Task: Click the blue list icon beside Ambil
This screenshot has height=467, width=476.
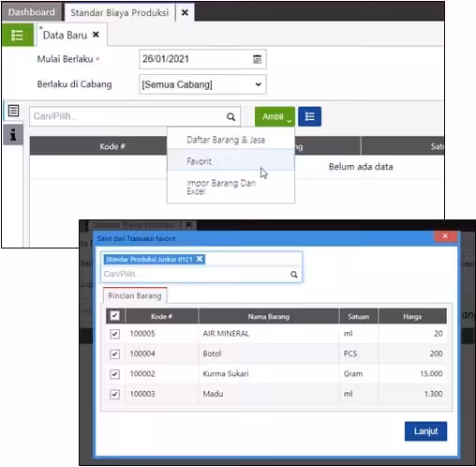Action: [x=309, y=116]
